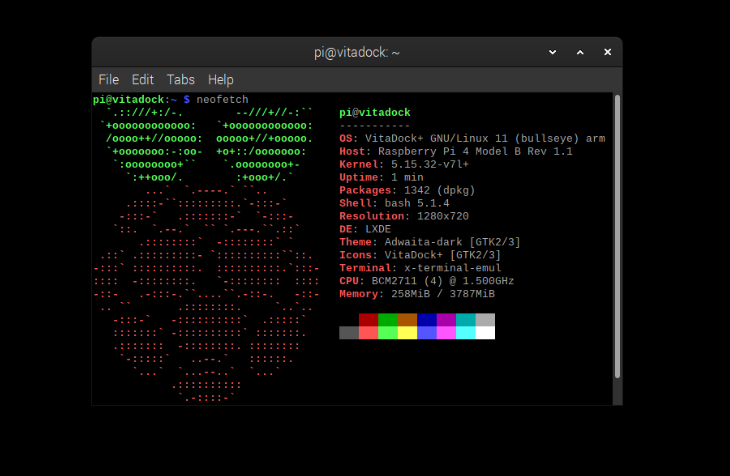The image size is (730, 476).
Task: Click the dark gray color block
Action: coord(349,333)
